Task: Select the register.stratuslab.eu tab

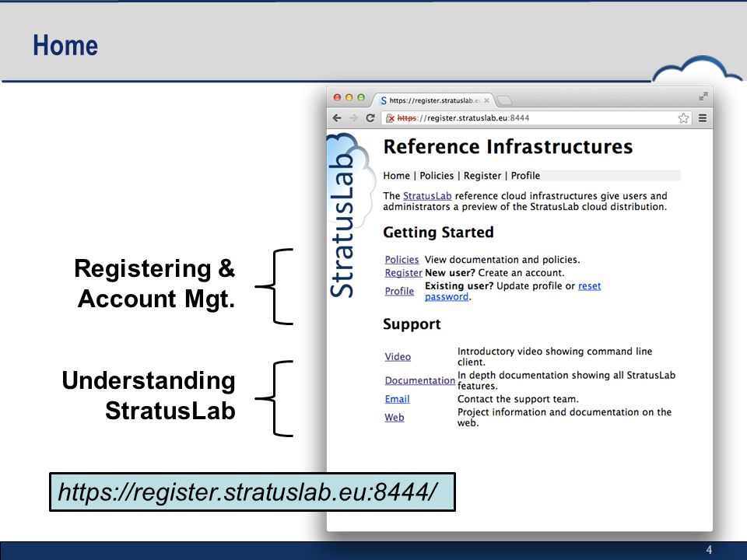Action: (433, 100)
